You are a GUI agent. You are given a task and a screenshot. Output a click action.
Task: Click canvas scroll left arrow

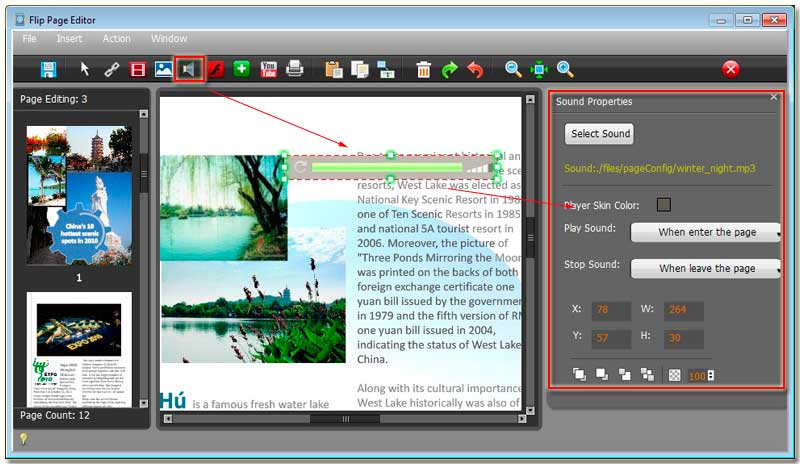pyautogui.click(x=167, y=419)
